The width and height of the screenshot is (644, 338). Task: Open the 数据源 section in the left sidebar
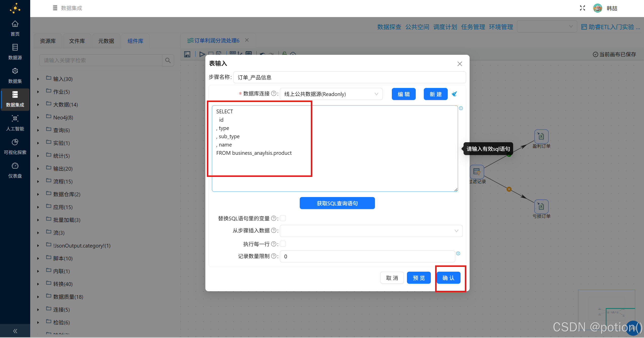pos(15,52)
